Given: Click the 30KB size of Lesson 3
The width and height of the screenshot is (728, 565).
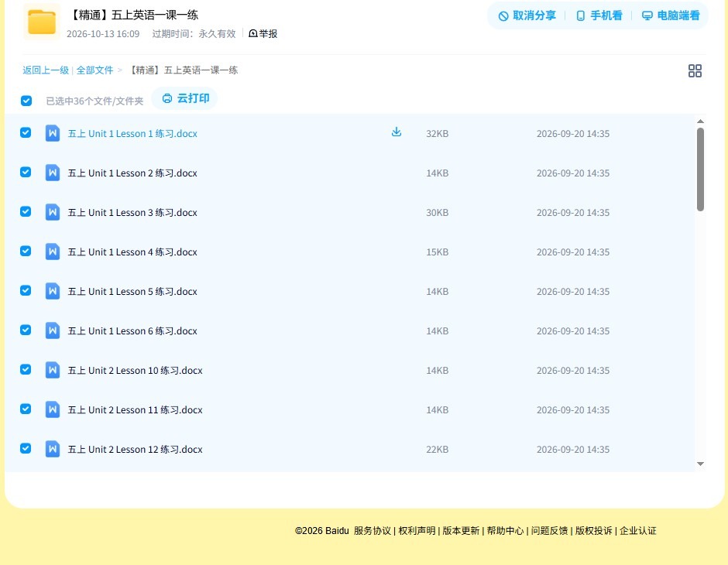Looking at the screenshot, I should pyautogui.click(x=438, y=212).
